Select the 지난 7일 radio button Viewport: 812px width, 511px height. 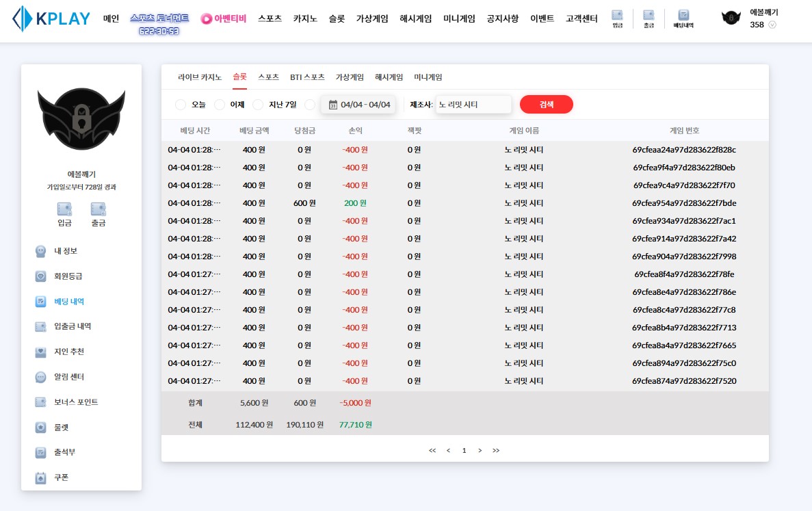coord(258,105)
